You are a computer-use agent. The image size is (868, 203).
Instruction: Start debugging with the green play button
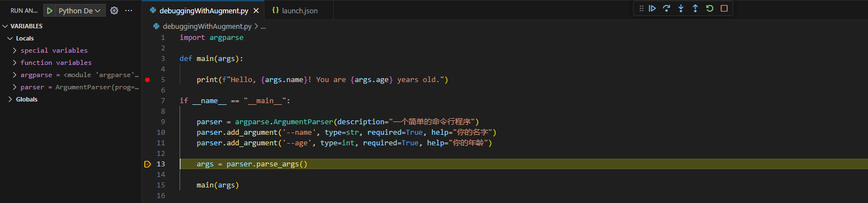click(50, 11)
